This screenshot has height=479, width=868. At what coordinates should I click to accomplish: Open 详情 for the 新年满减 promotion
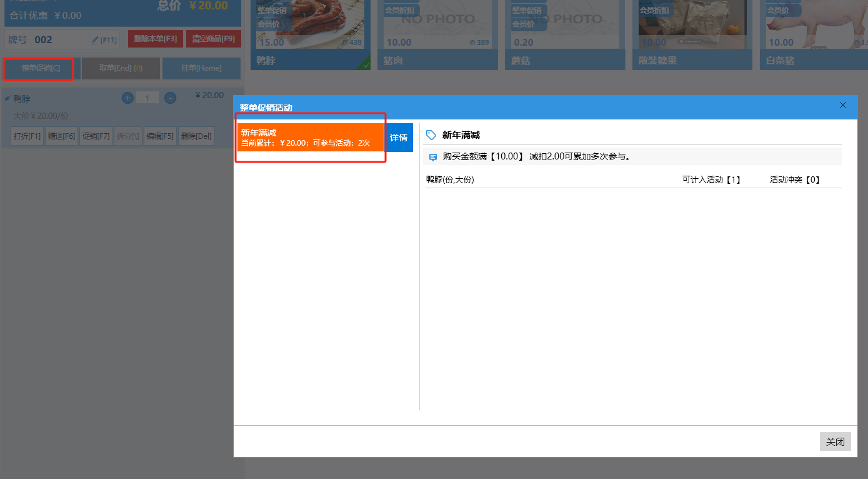(x=399, y=138)
